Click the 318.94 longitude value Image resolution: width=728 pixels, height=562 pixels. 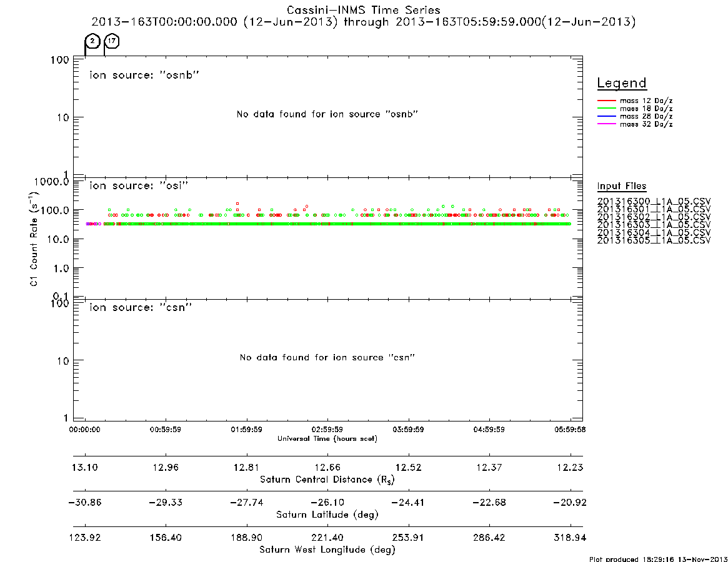point(570,538)
